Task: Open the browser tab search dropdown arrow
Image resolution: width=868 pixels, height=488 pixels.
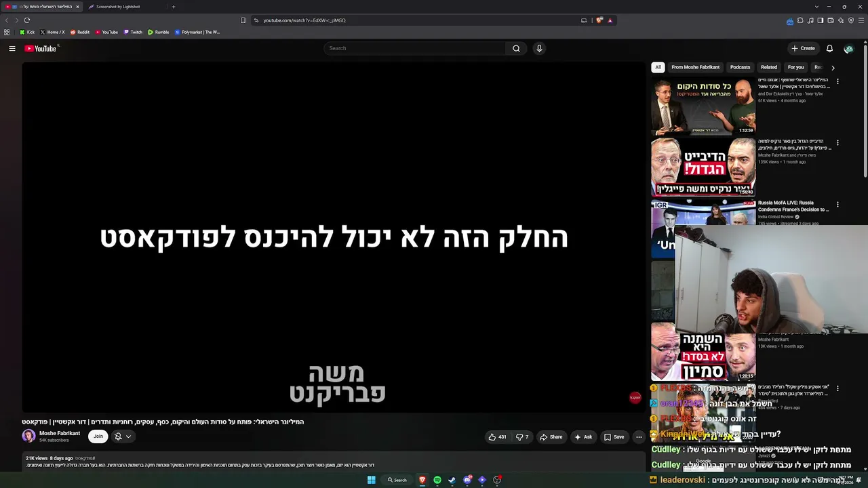Action: (x=816, y=7)
